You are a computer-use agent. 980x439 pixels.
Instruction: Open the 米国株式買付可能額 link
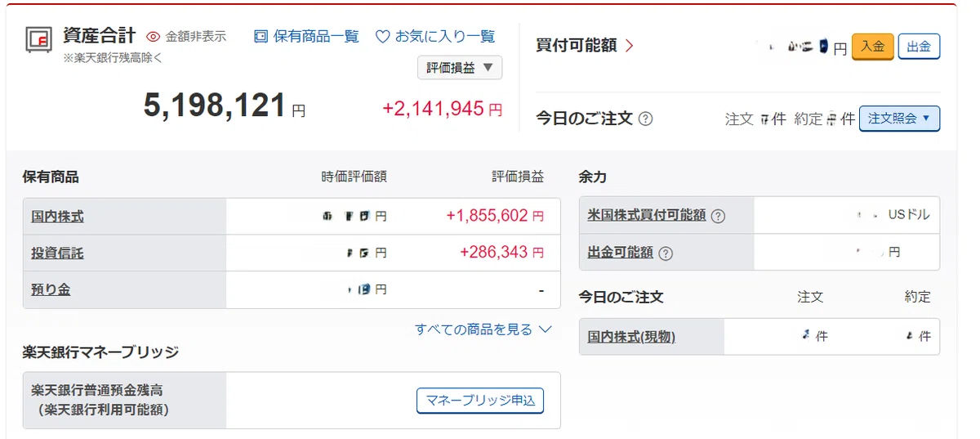[647, 216]
